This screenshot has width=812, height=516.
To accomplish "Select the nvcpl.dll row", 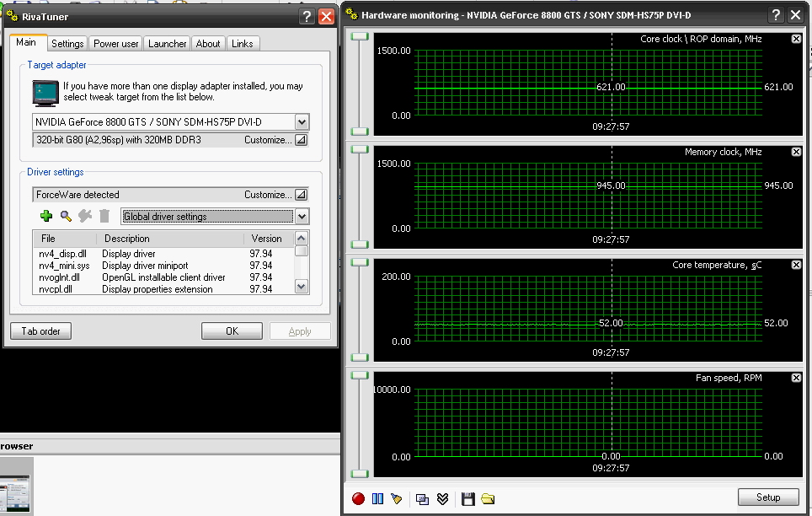I will 163,289.
